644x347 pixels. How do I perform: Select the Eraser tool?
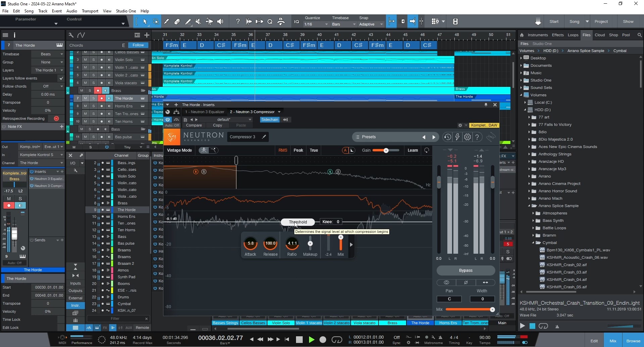(177, 21)
